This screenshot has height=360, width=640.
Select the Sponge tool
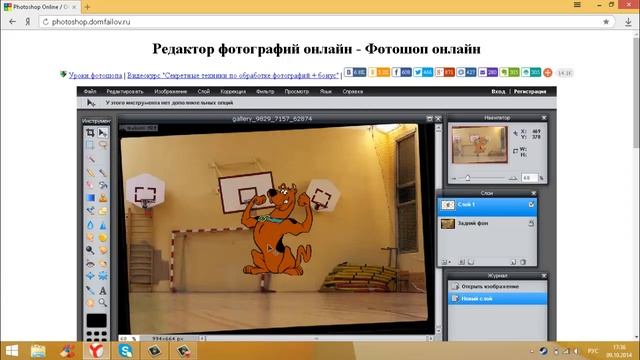pos(103,237)
